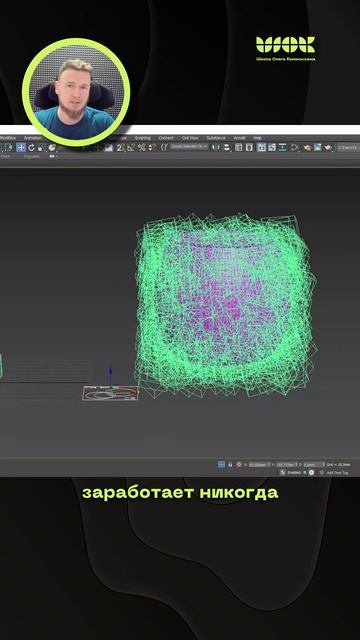360x640 pixels.
Task: Click the Grid = 10,0mm text
Action: (339, 464)
